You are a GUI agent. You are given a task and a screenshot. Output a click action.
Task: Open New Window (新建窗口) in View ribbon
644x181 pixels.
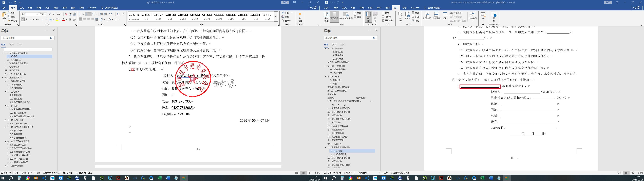point(427,15)
